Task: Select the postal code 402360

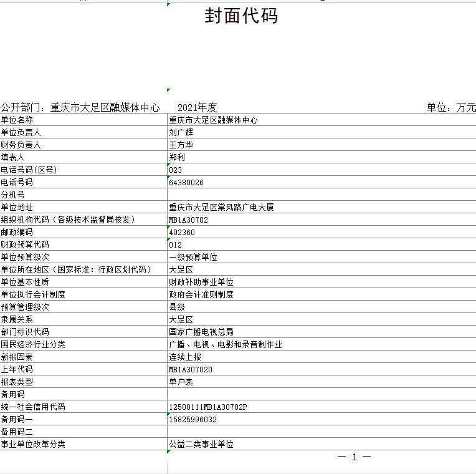Action: pos(321,232)
